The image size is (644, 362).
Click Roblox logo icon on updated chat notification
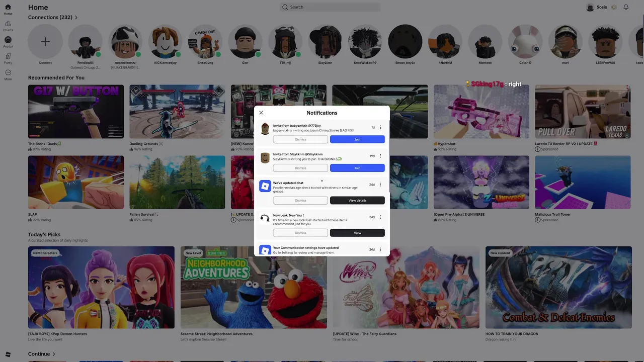click(x=265, y=187)
